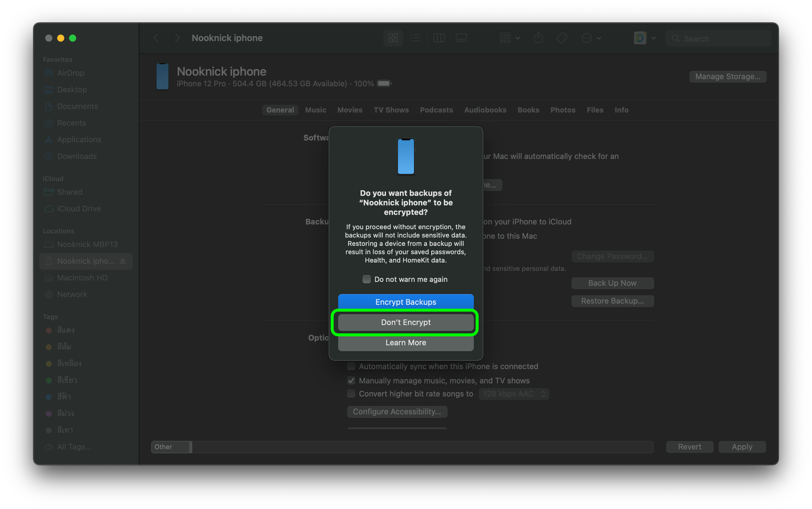812x509 pixels.
Task: Click the Don't Encrypt button
Action: pyautogui.click(x=406, y=322)
